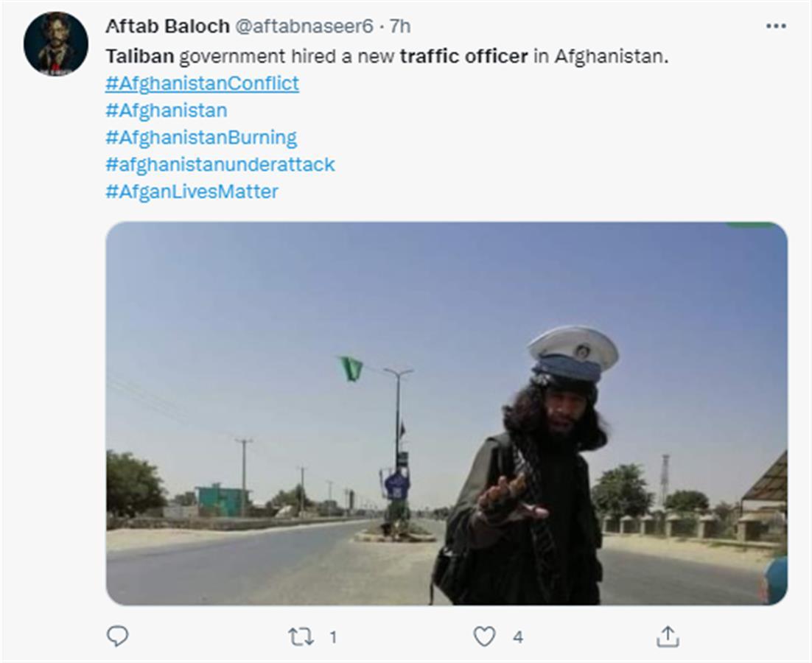This screenshot has width=812, height=663.
Task: Click the bold Taliban word in tweet
Action: pos(140,56)
